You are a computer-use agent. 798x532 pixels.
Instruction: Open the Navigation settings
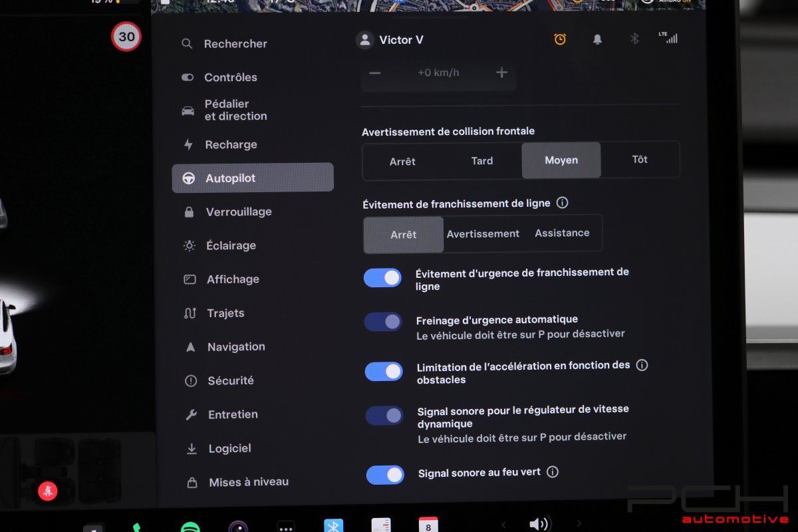point(225,346)
